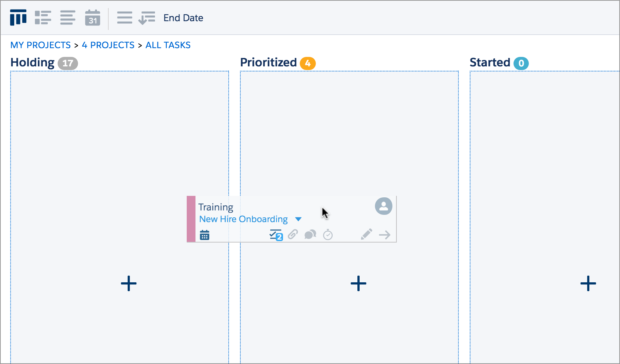
Task: Click the pink color bar on Training card
Action: tap(191, 219)
